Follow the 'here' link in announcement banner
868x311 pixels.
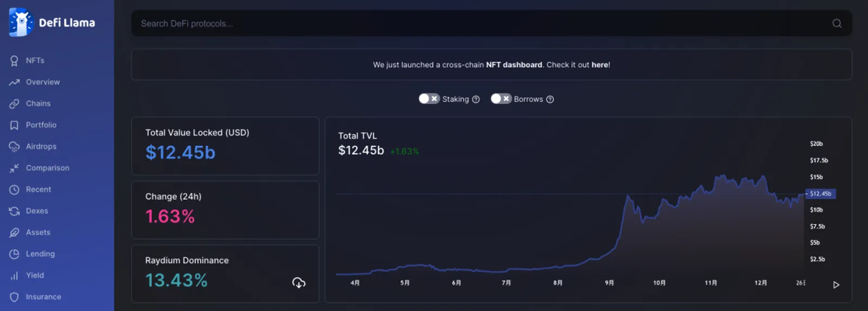pyautogui.click(x=599, y=65)
